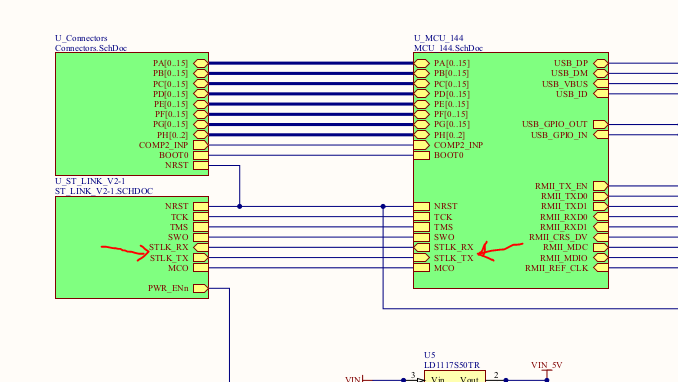The width and height of the screenshot is (678, 382).
Task: Click the Vout pin label on U5
Action: pos(470,379)
